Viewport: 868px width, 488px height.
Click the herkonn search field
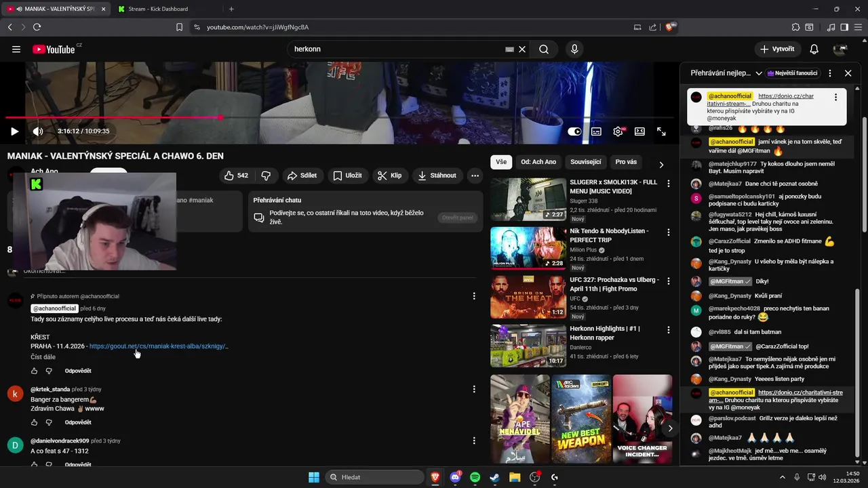pyautogui.click(x=397, y=49)
